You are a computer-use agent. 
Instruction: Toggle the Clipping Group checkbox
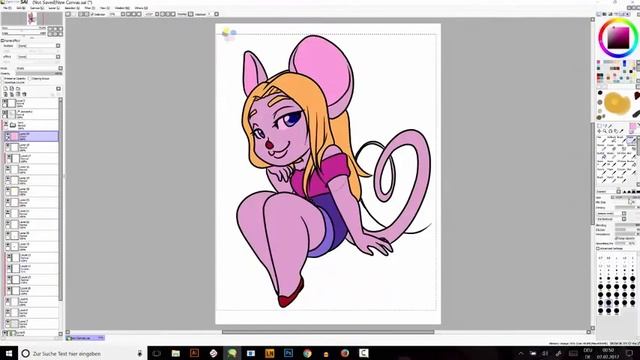pyautogui.click(x=29, y=78)
